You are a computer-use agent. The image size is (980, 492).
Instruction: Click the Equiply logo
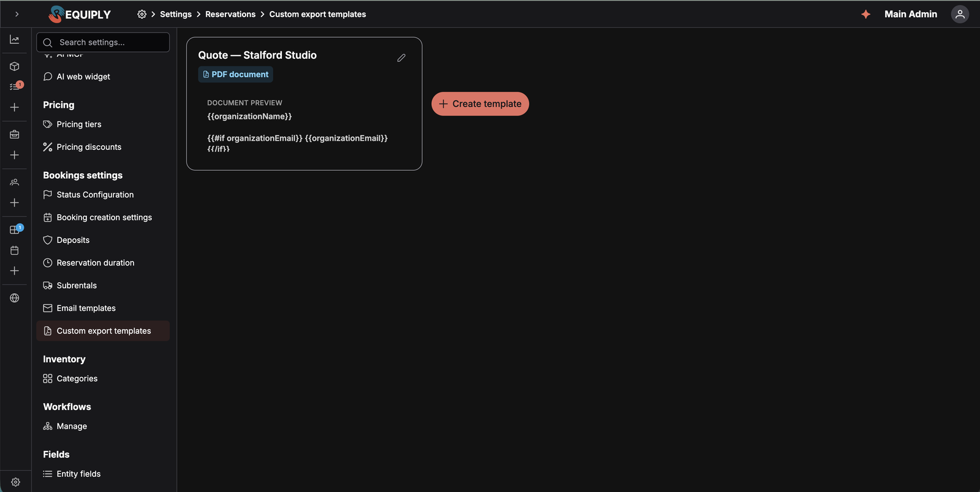80,14
